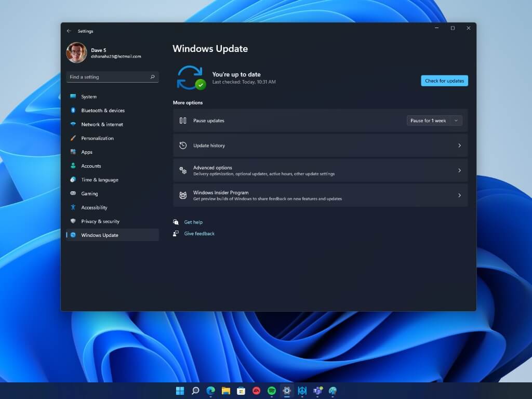This screenshot has width=532, height=399.
Task: Click the red EA app taskbar icon
Action: 257,391
